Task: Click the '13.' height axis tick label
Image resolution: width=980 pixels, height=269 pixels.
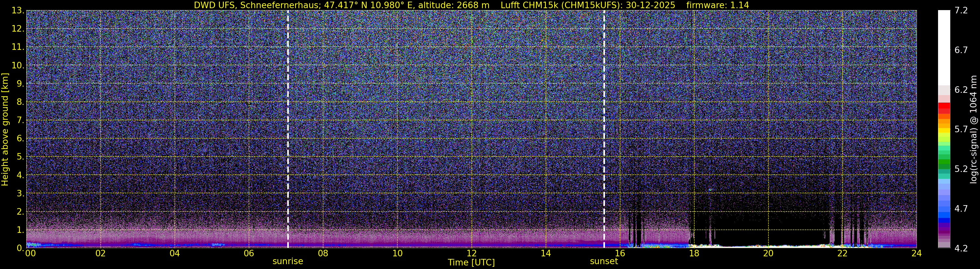Action: [x=18, y=10]
